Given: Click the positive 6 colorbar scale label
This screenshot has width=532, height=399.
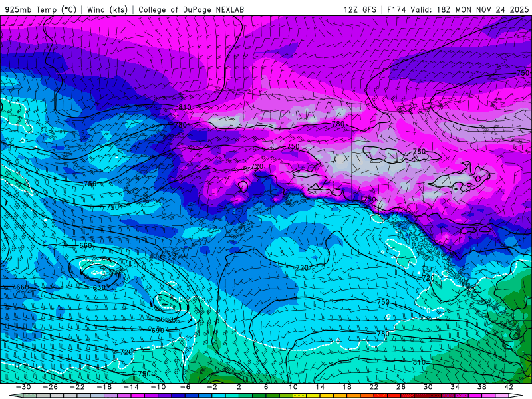Looking at the screenshot, I should (x=265, y=387).
